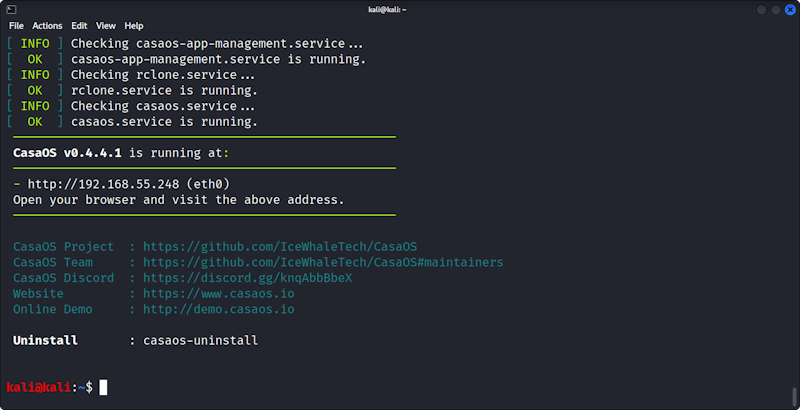800x410 pixels.
Task: Open the Edit menu
Action: [80, 25]
